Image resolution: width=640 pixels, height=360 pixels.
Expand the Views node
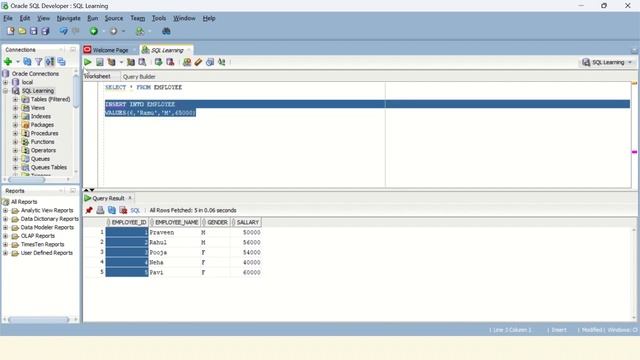click(15, 108)
